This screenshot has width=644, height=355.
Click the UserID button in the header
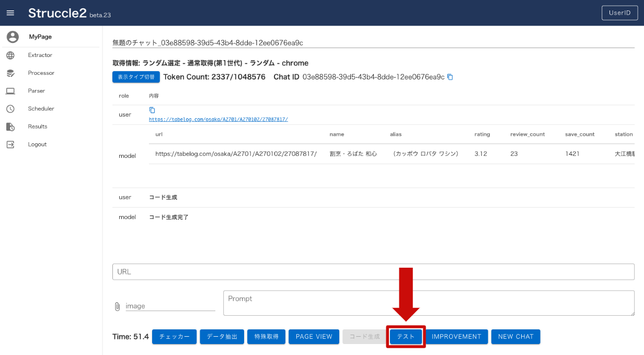619,13
